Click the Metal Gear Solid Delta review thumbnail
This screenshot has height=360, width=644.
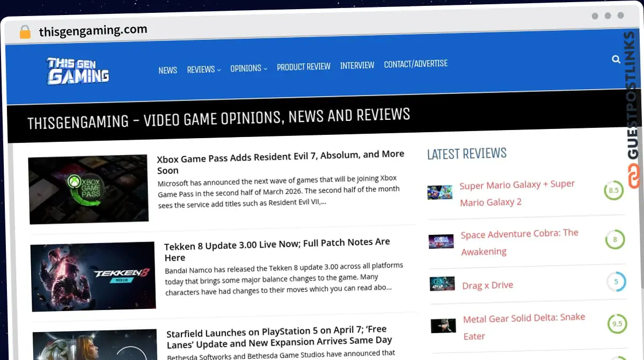pos(442,325)
